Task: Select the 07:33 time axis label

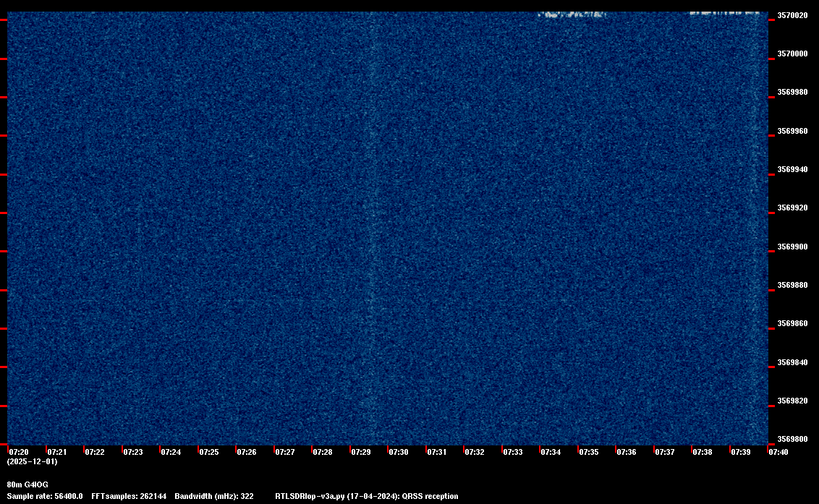Action: click(x=513, y=452)
